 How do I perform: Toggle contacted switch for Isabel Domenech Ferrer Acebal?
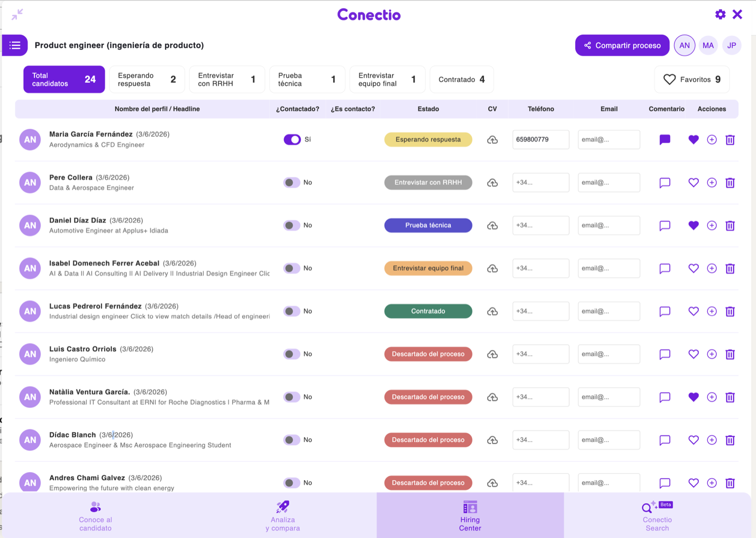(292, 268)
